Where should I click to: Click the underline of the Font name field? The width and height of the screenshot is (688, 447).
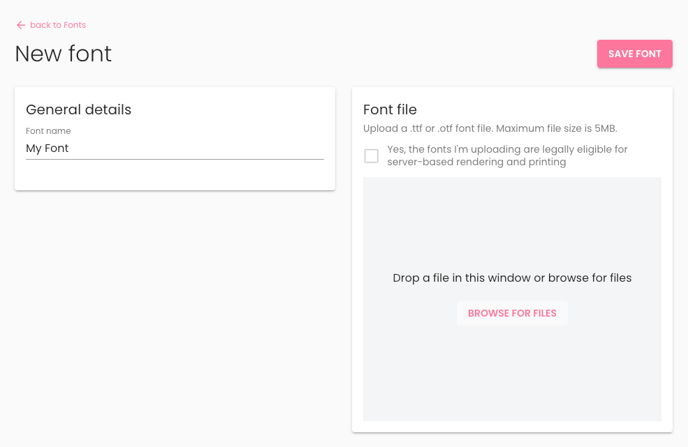[x=175, y=159]
